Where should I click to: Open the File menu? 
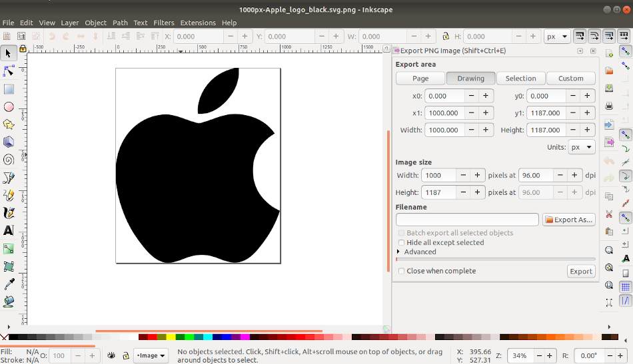pos(8,23)
